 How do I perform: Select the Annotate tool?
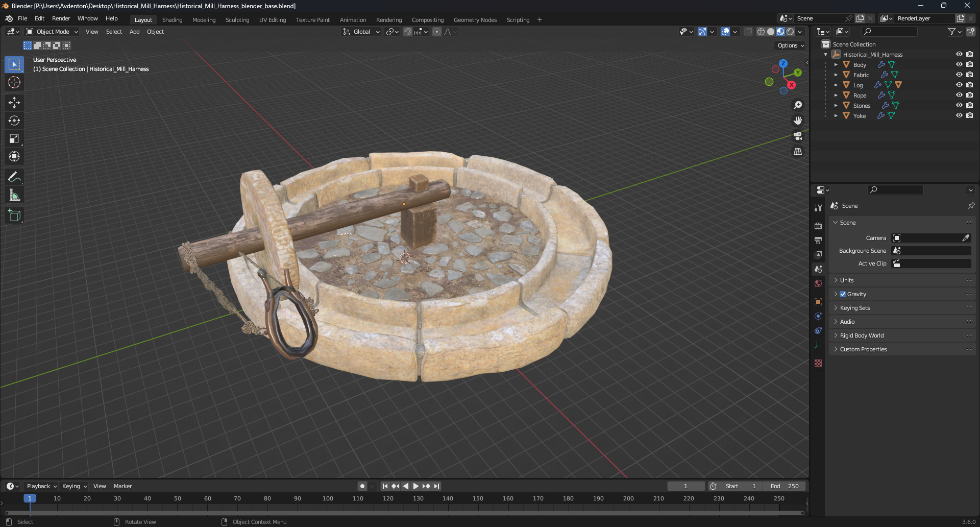point(14,177)
